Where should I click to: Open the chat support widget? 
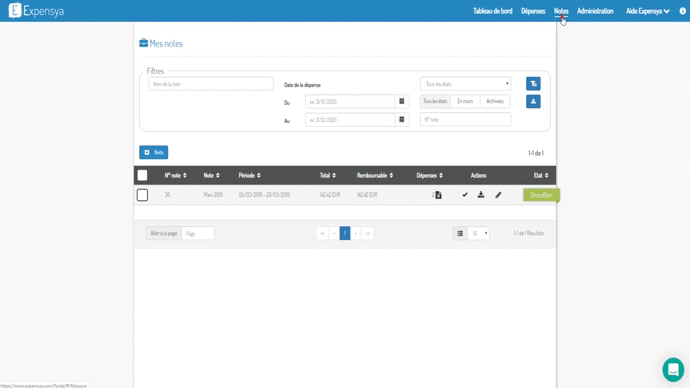pos(673,370)
